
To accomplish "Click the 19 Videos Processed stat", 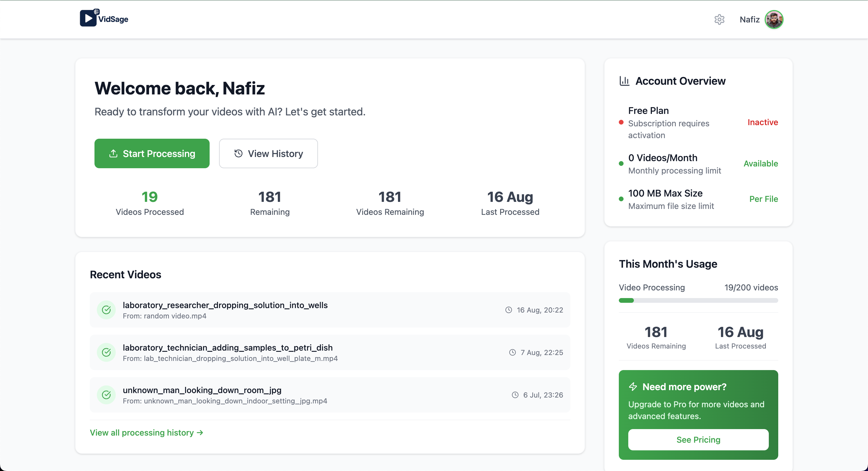I will click(x=150, y=202).
